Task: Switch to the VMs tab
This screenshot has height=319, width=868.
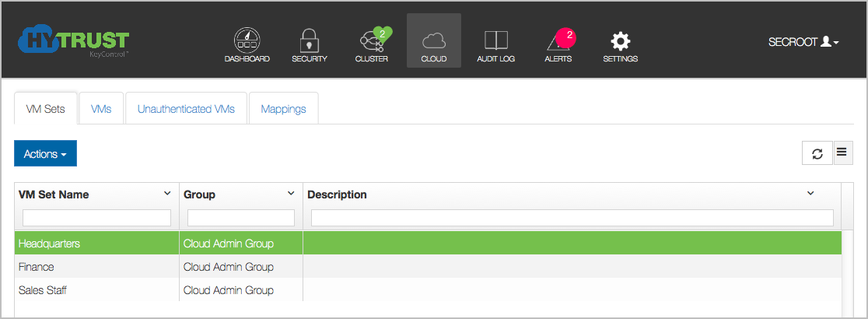Action: [101, 109]
